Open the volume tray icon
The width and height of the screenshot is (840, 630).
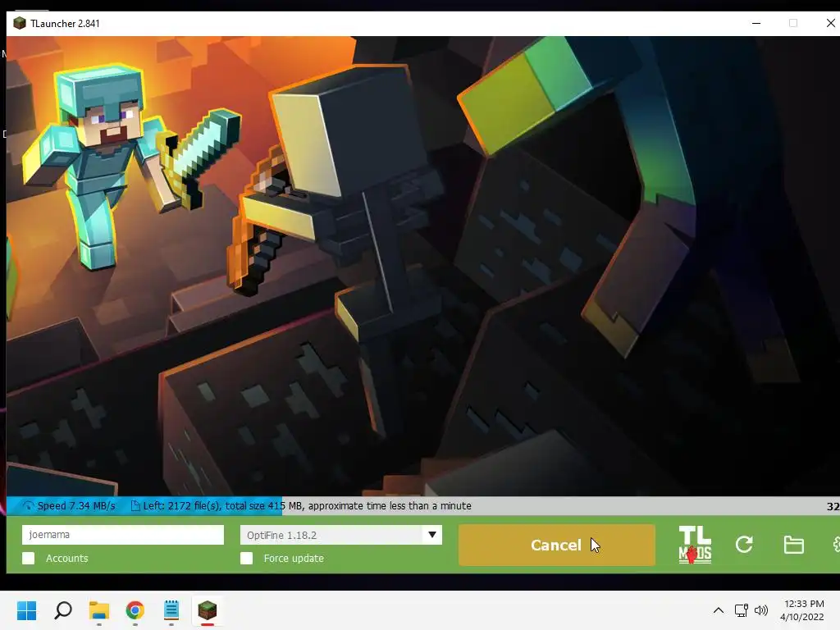(x=761, y=610)
